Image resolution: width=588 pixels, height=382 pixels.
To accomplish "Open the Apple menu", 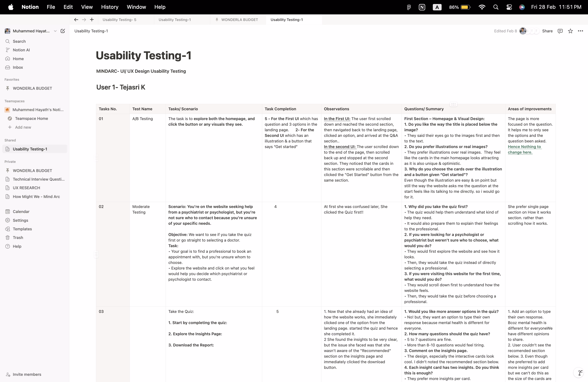I will tap(11, 7).
